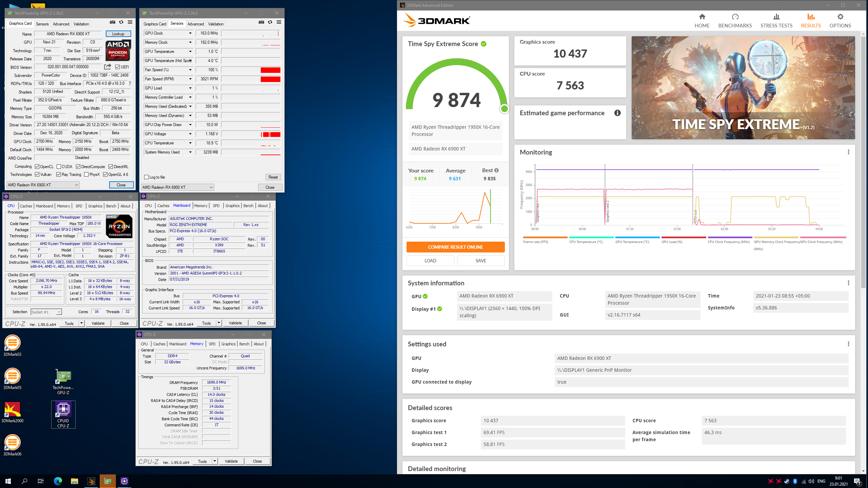The width and height of the screenshot is (868, 488).
Task: Open the Tools dropdown arrow in CPU-Z Memory window
Action: (215, 461)
